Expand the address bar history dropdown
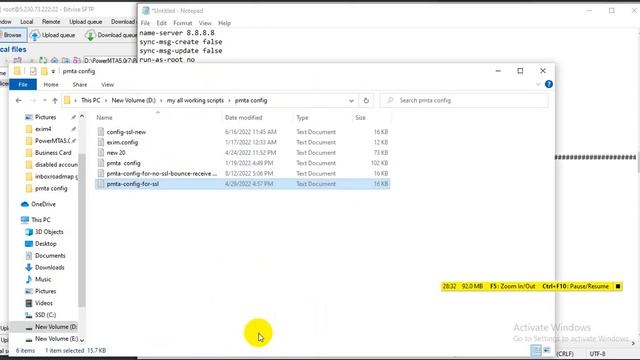 pyautogui.click(x=351, y=100)
